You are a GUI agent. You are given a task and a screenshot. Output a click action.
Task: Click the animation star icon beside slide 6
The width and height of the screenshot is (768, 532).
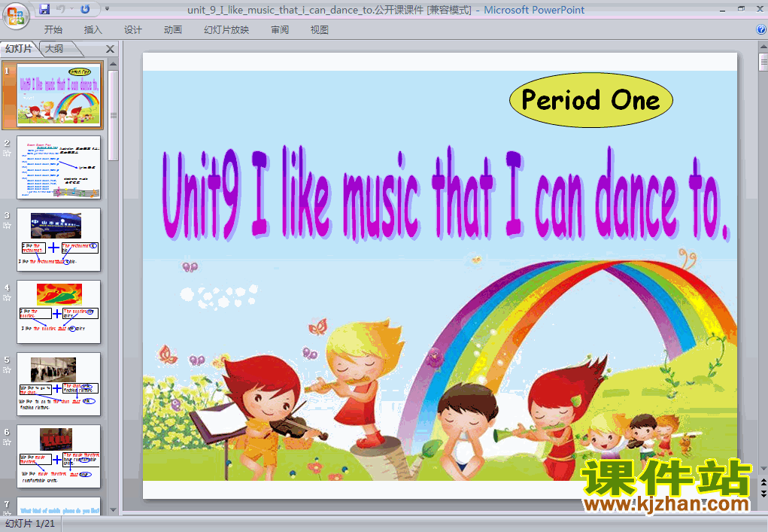pyautogui.click(x=7, y=442)
